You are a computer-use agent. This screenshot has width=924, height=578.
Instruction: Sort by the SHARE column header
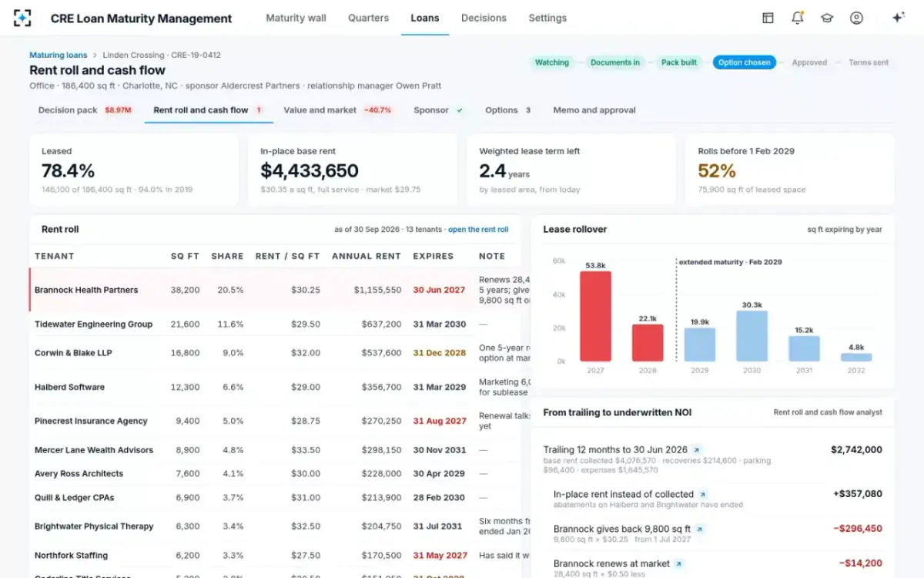tap(227, 256)
